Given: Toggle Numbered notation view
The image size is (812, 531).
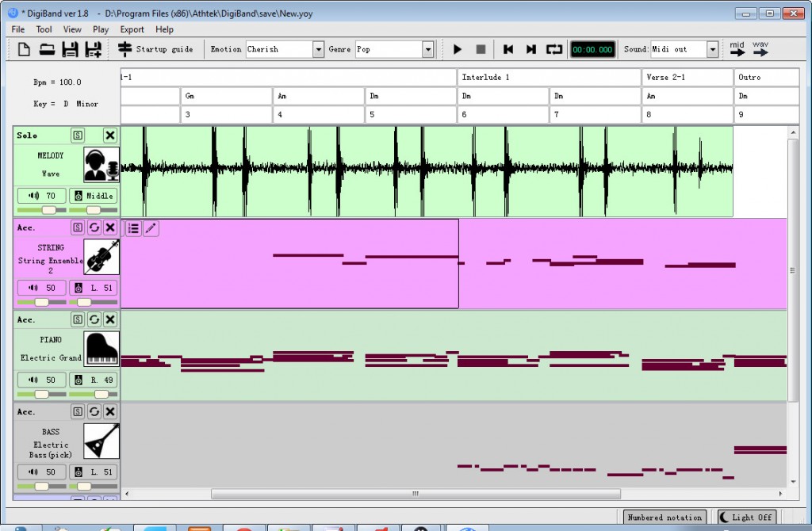Looking at the screenshot, I should click(x=665, y=517).
